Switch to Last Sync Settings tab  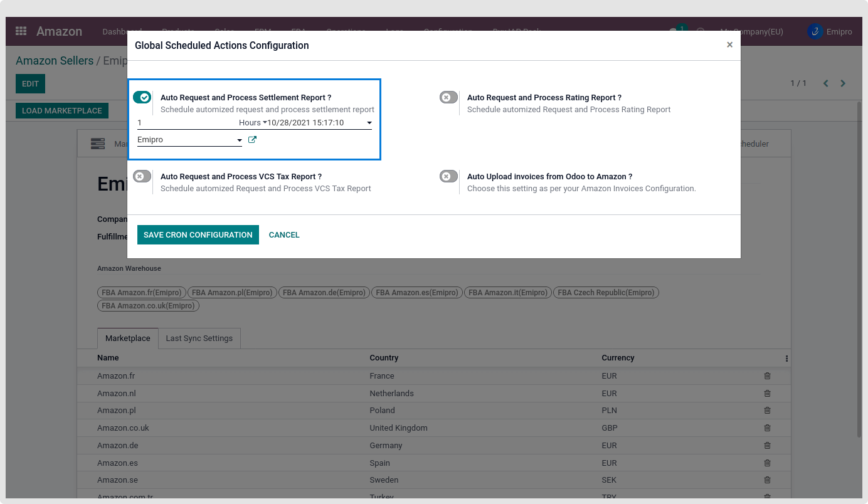point(199,339)
